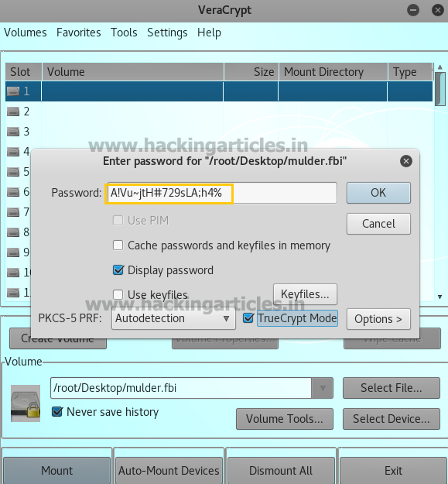Select the slot 8 drive icon
The image size is (448, 484).
pos(13,232)
